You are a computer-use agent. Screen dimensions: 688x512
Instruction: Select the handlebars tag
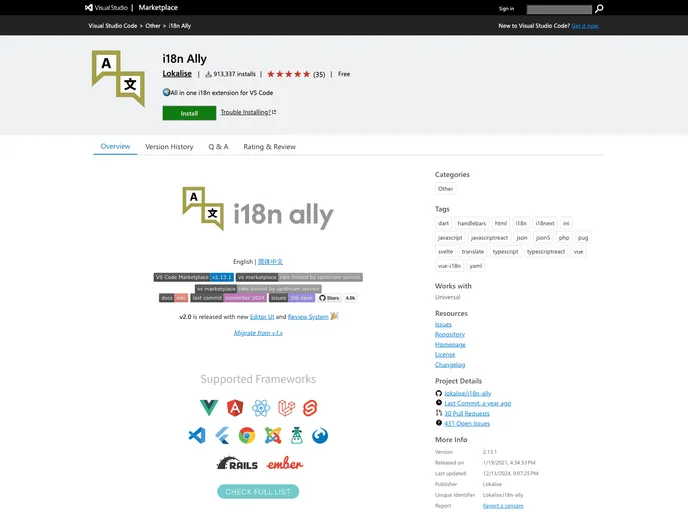coord(472,223)
